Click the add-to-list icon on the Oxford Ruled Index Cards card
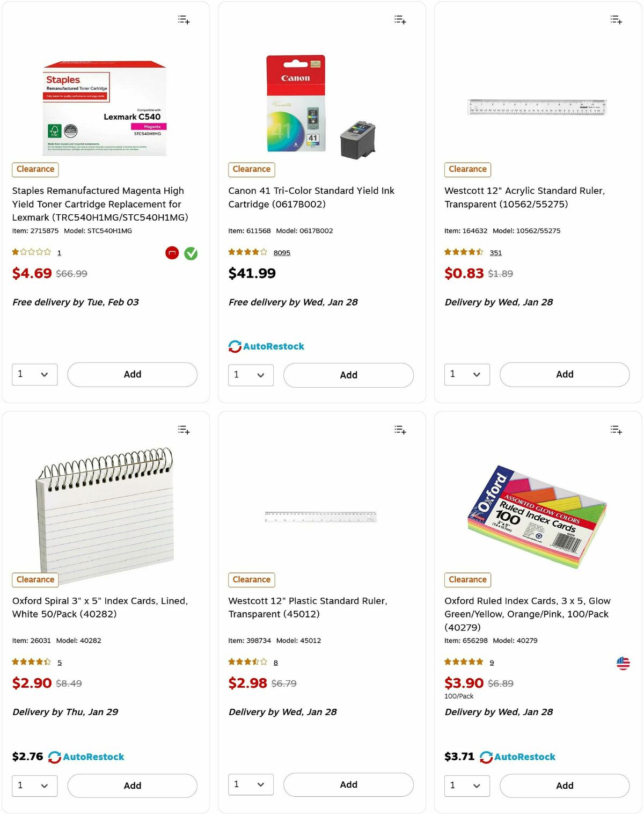This screenshot has height=814, width=644. click(616, 429)
